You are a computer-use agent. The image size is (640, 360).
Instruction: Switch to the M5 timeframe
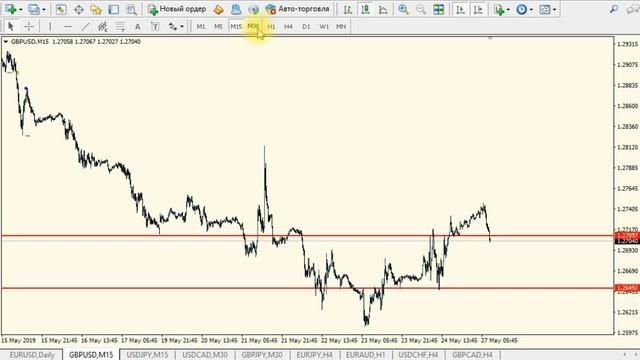218,27
